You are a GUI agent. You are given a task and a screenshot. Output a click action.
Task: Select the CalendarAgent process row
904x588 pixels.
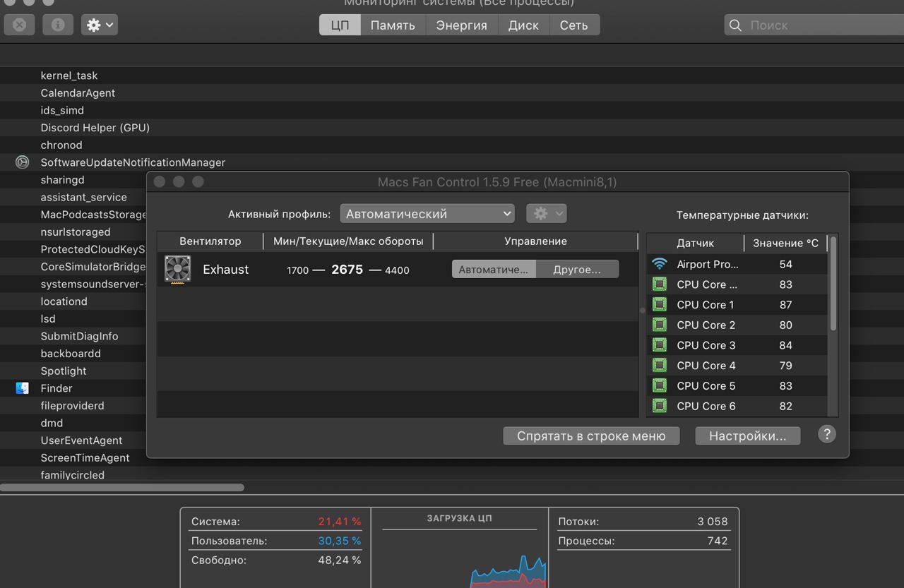point(452,93)
